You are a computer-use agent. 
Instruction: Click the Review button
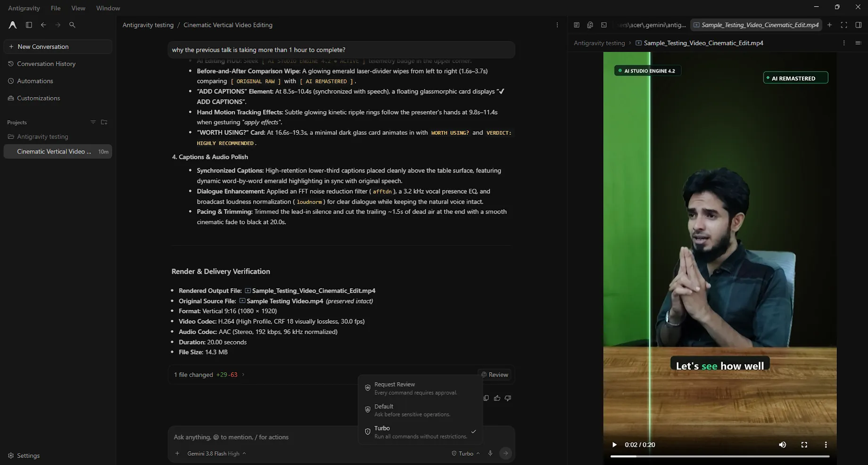point(495,375)
